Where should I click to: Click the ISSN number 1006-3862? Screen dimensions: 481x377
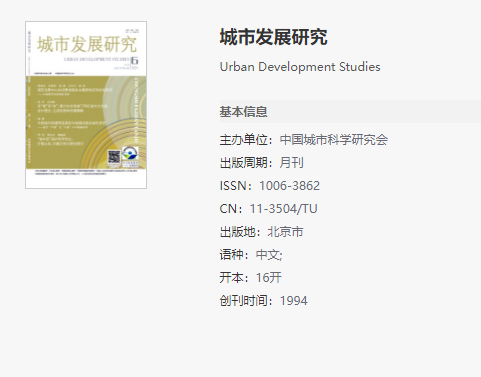[x=289, y=186]
